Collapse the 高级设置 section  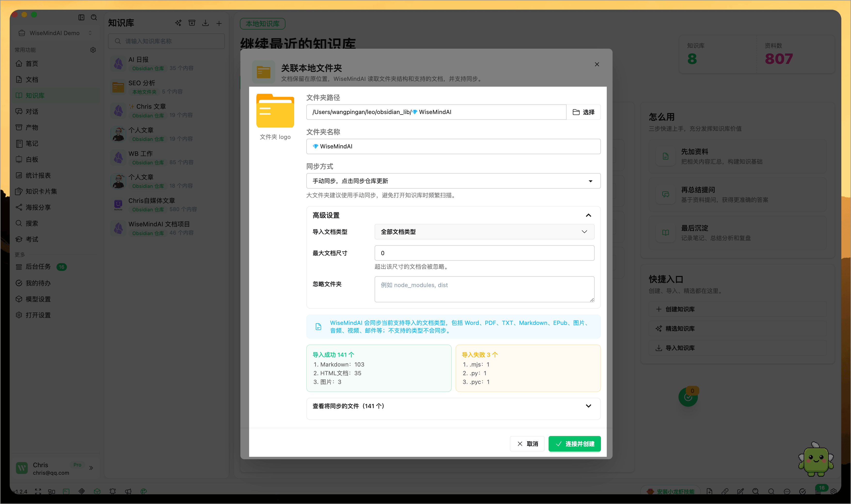[x=588, y=215]
